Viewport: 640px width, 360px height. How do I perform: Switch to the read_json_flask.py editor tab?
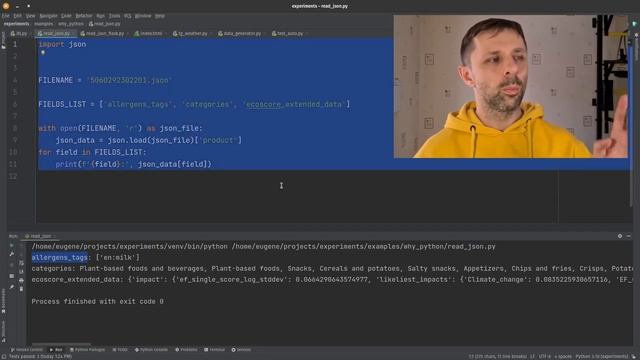(x=103, y=33)
